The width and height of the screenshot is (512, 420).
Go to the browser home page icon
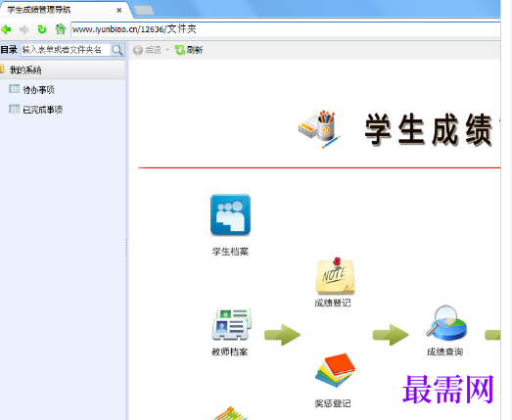pos(61,29)
